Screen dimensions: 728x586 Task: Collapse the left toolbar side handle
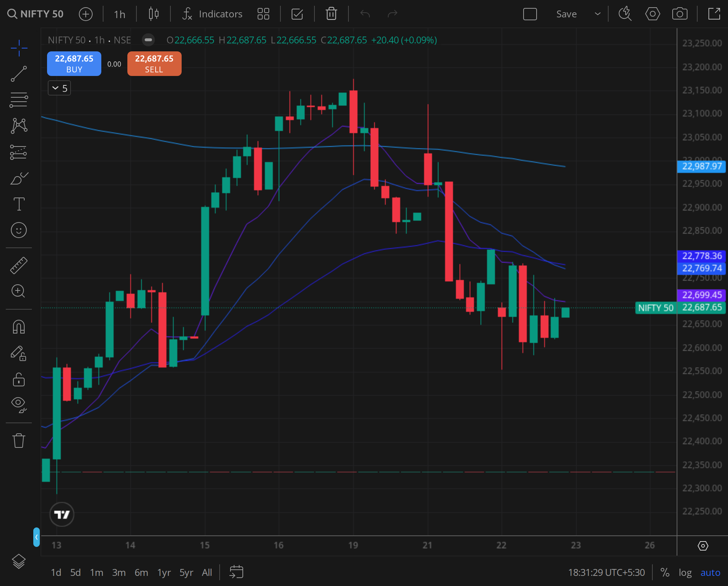coord(36,537)
